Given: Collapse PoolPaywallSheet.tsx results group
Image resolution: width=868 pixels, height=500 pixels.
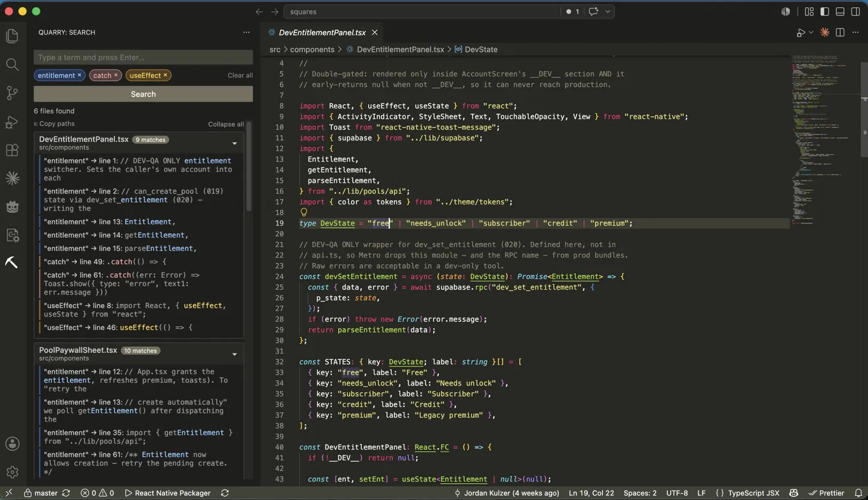Looking at the screenshot, I should (x=234, y=355).
